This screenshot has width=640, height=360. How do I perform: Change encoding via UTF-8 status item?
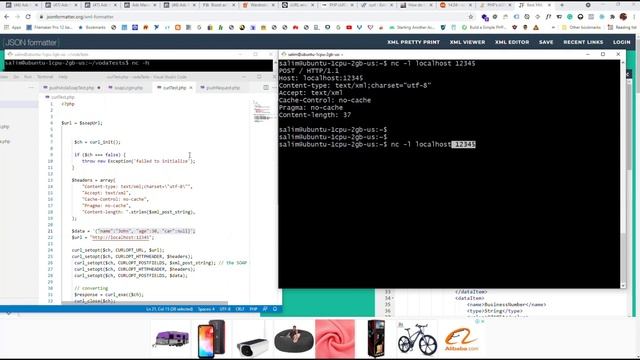[x=225, y=309]
